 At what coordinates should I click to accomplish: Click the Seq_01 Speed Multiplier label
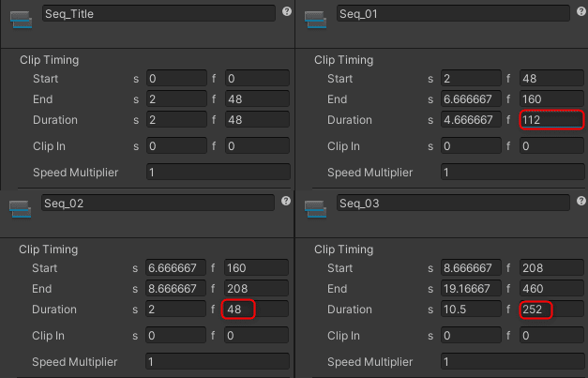(369, 173)
